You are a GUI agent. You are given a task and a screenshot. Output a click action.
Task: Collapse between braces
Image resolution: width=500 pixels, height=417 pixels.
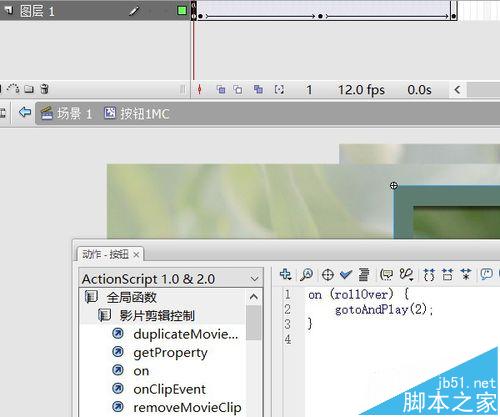pyautogui.click(x=429, y=275)
